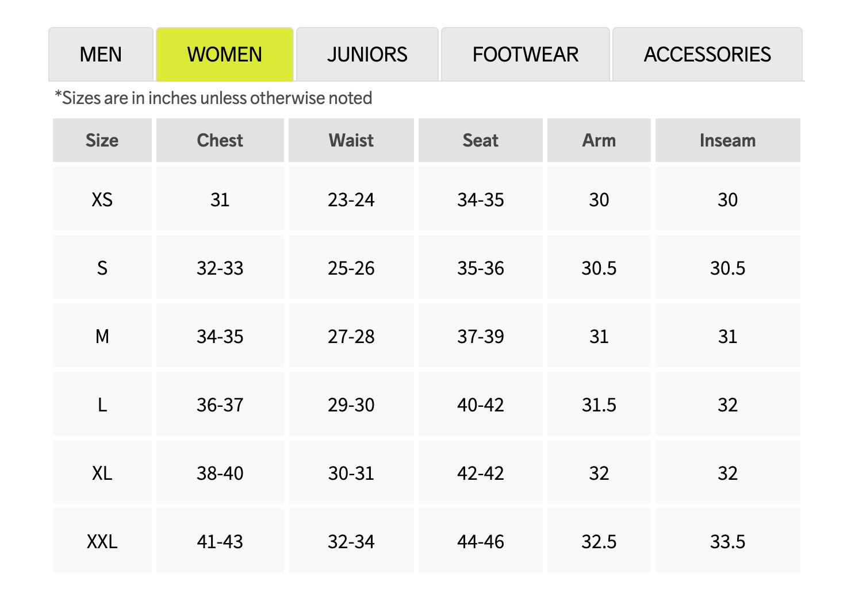Click the Arm column header

tap(599, 140)
